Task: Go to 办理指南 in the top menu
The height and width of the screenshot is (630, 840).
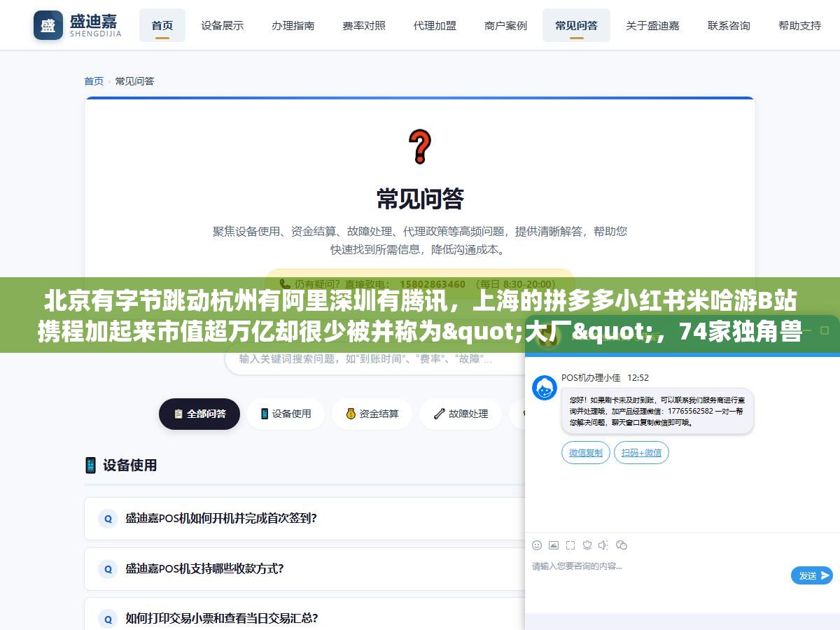Action: [x=293, y=25]
